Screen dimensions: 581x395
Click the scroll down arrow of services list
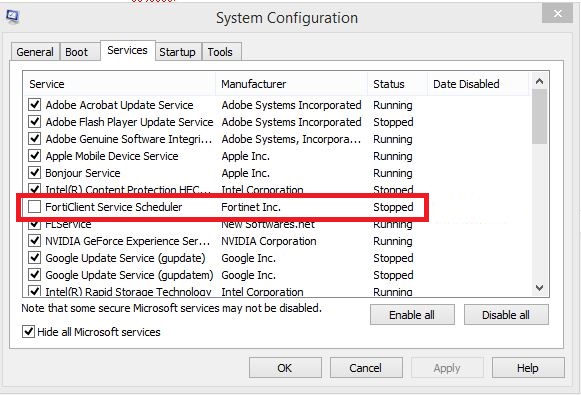click(x=540, y=288)
